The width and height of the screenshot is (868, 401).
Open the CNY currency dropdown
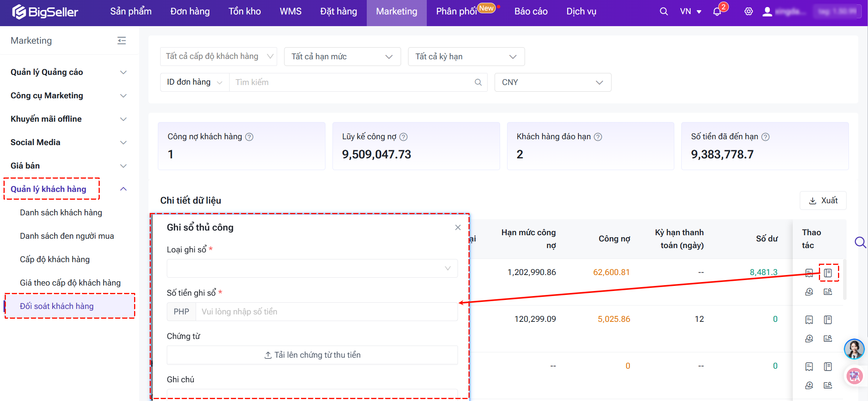pyautogui.click(x=552, y=82)
